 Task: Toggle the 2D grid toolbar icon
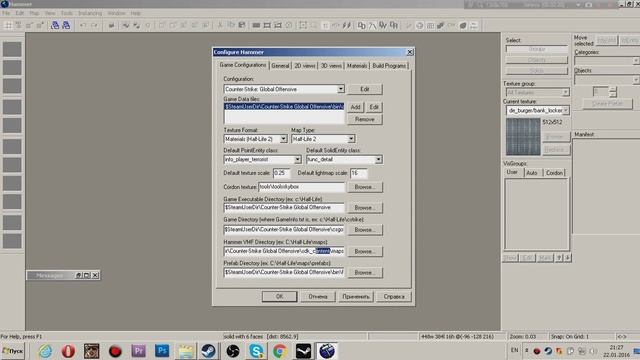point(8,25)
